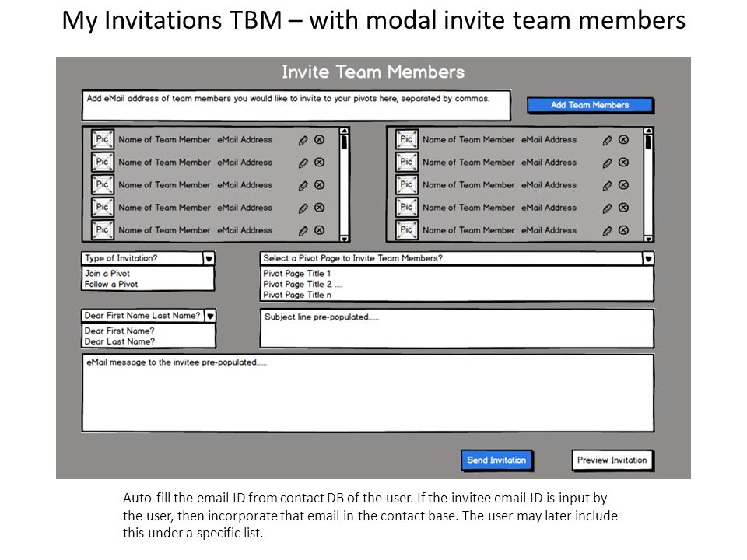Focus the eMail addresses input box
747x560 pixels.
pos(296,105)
